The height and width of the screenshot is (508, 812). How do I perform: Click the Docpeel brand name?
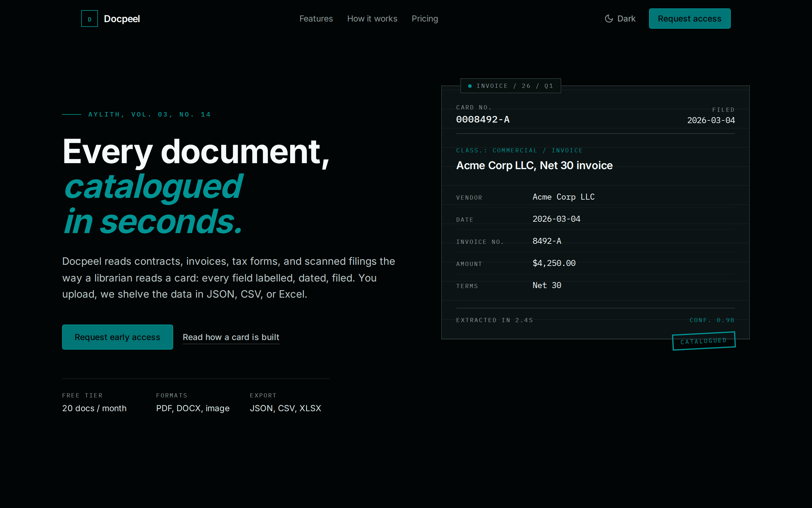(122, 19)
